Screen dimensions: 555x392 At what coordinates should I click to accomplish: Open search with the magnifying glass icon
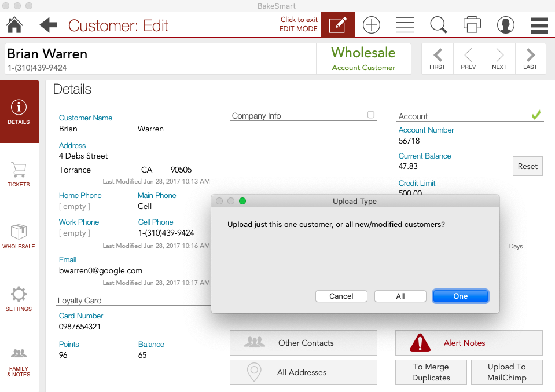[x=438, y=25]
